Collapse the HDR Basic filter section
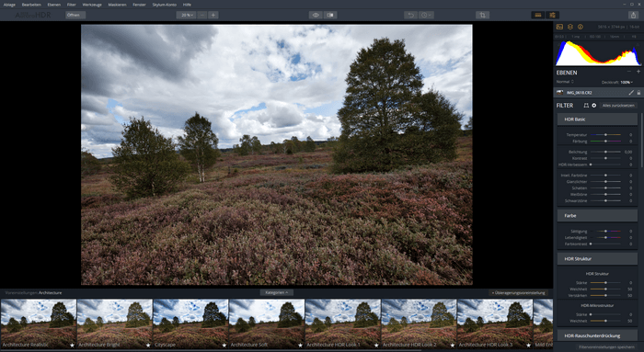 [x=597, y=119]
